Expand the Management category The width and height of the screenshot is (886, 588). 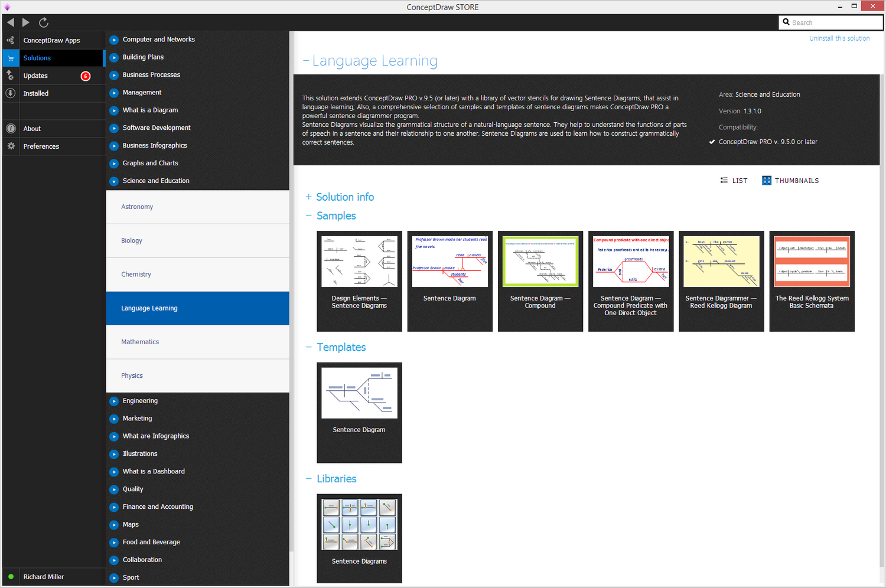click(x=114, y=93)
